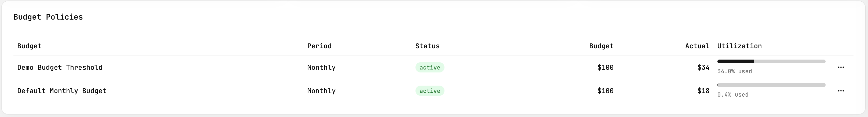This screenshot has width=868, height=117.
Task: Click the Budget Policies heading
Action: point(48,17)
